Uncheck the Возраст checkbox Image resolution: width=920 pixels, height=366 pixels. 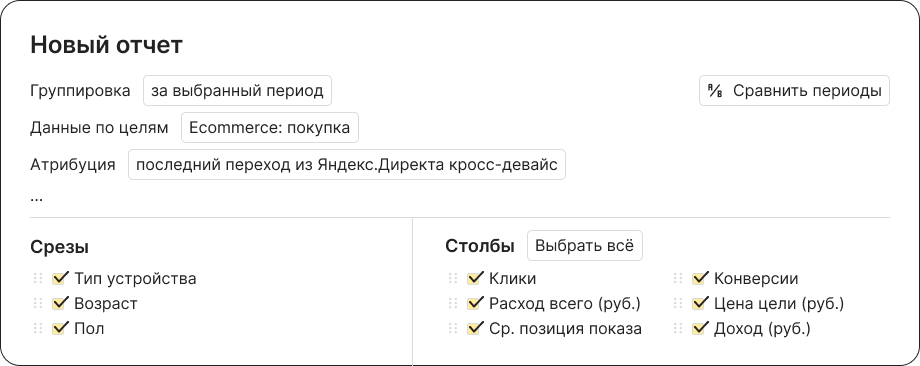(60, 303)
